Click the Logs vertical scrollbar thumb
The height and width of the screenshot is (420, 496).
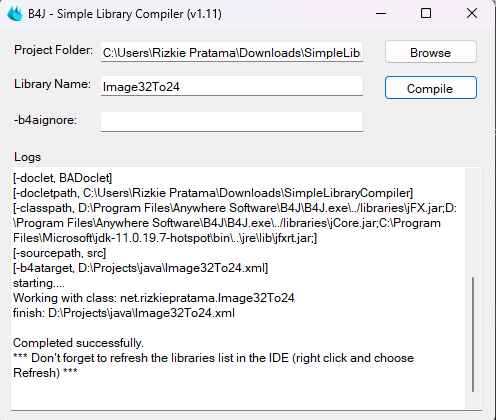point(473,334)
